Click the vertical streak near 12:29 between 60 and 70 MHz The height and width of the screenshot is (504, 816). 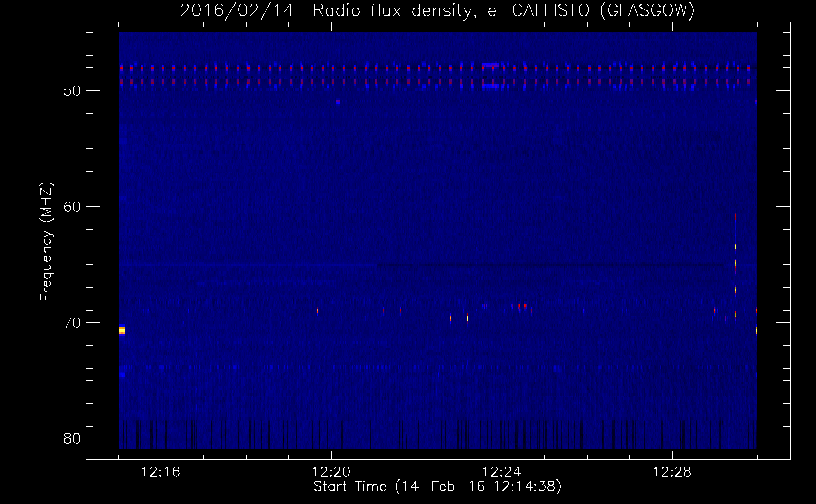point(735,267)
